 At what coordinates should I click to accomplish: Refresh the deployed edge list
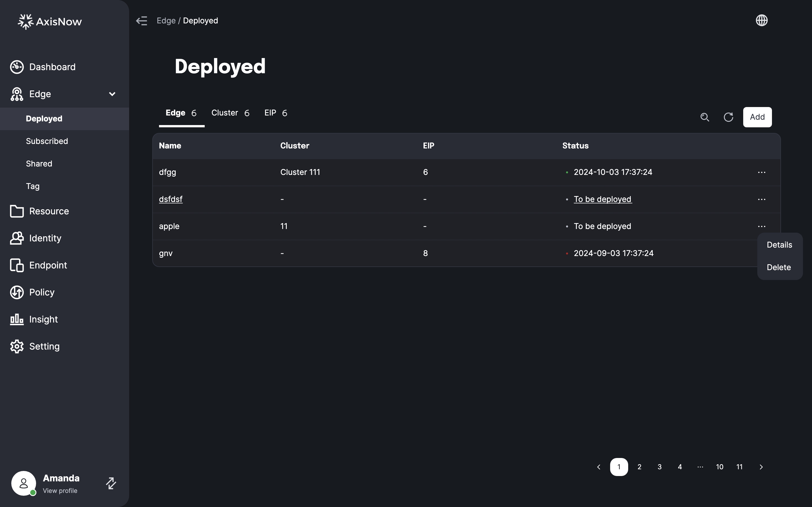[728, 117]
